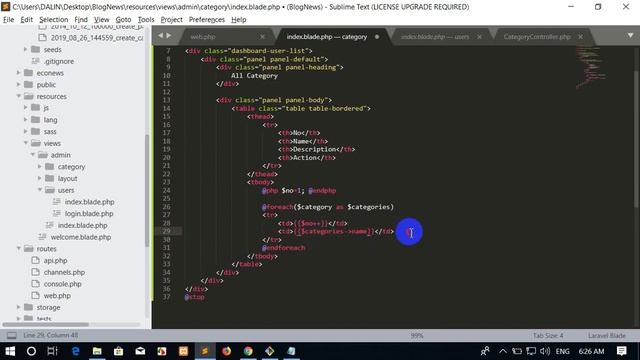Open Firefox from taskbar

[x=227, y=351]
